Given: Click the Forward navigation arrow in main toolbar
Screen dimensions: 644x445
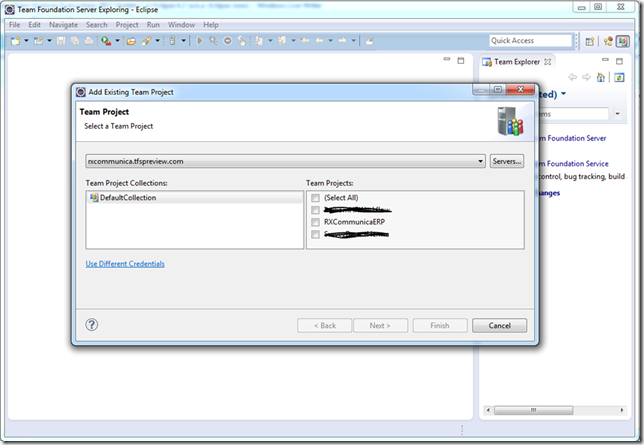Looking at the screenshot, I should point(342,41).
